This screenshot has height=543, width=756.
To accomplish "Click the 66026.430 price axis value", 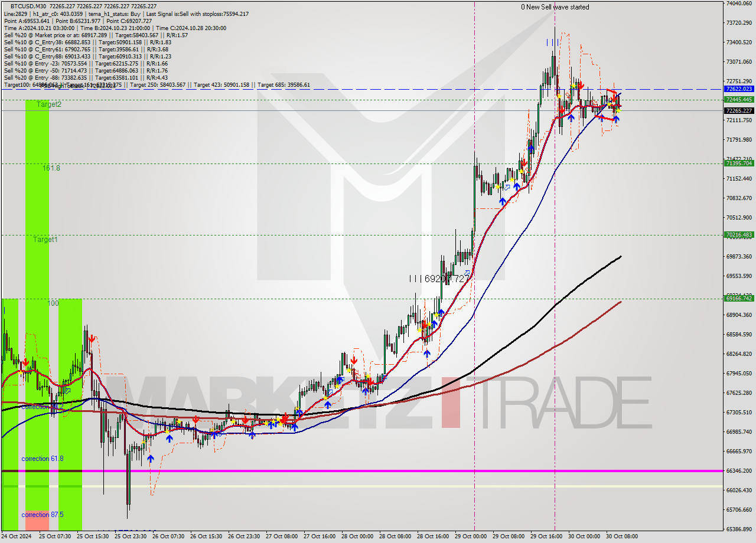I will 739,490.
